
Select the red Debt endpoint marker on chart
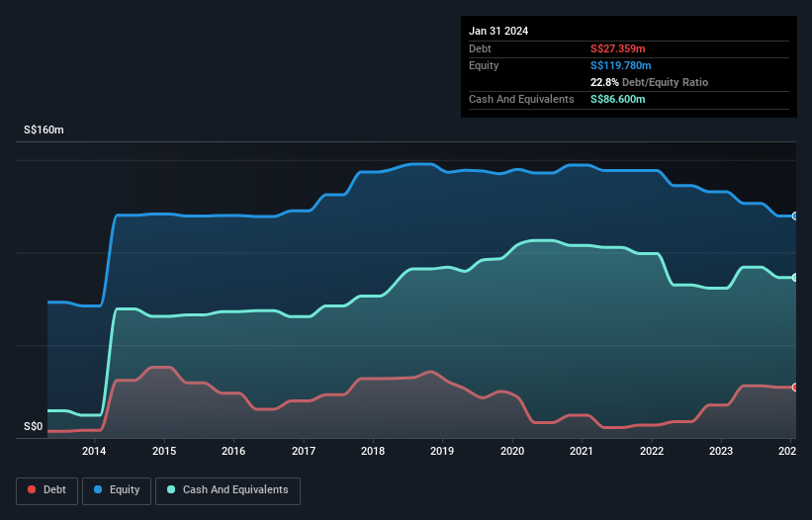click(795, 387)
